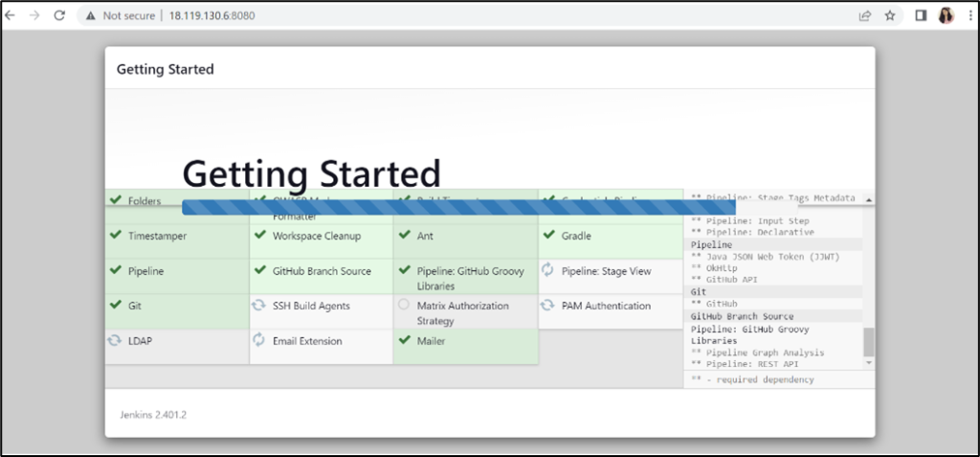The width and height of the screenshot is (980, 457).
Task: Click checkmark beside Pipeline: GitHub Groovy Libraries
Action: click(x=405, y=270)
